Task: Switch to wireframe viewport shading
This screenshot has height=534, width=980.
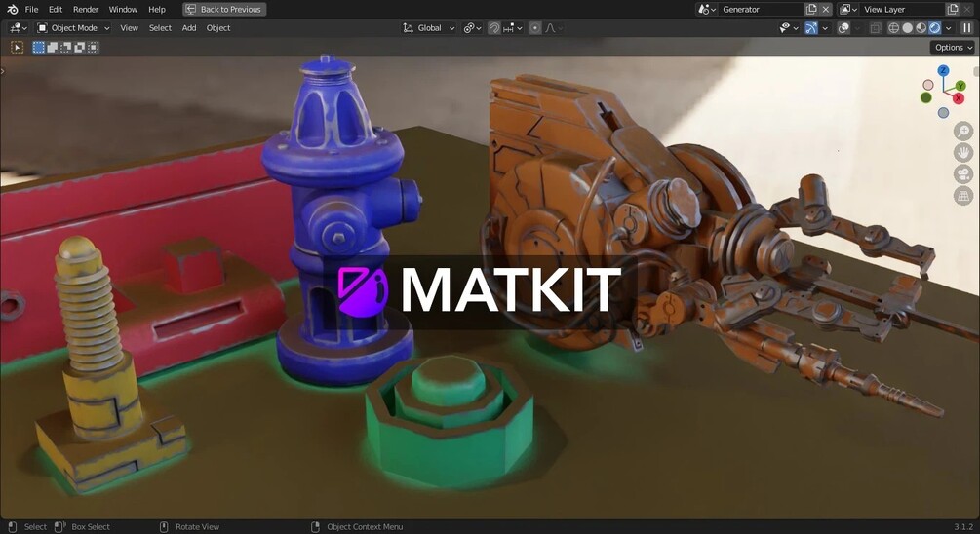Action: (x=894, y=28)
